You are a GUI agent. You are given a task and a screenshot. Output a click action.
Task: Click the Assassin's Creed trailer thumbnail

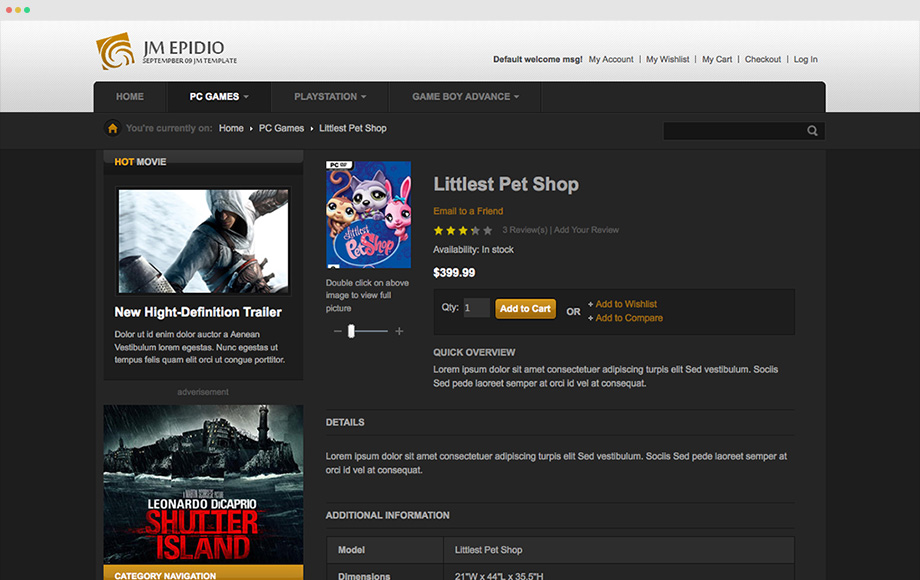coord(203,241)
